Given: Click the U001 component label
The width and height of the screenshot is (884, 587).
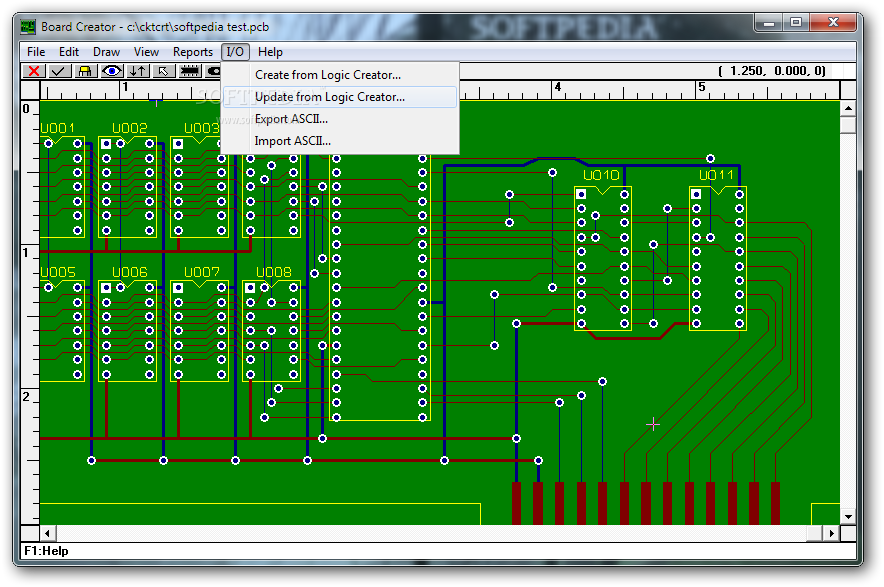Looking at the screenshot, I should click(x=58, y=128).
